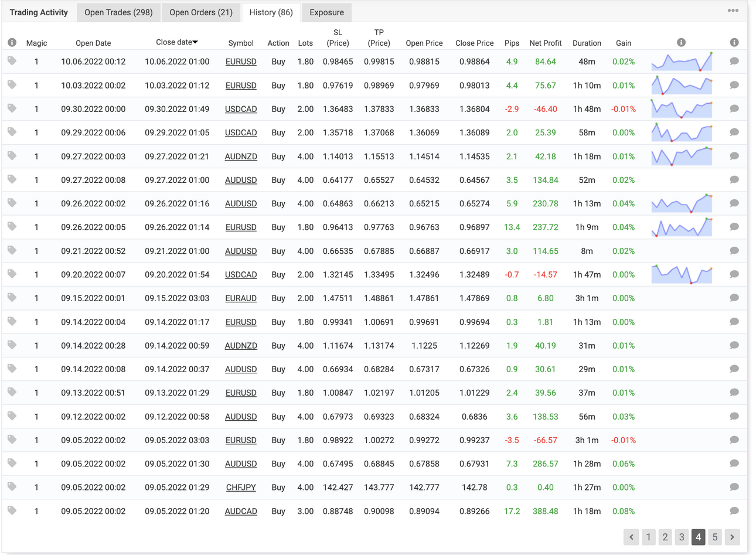
Task: Click the Net Profit value 388.48
Action: 545,511
